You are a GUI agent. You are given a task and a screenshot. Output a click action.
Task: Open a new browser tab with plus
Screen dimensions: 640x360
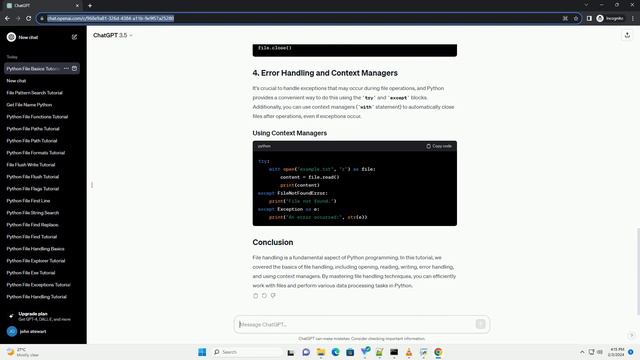[90, 6]
